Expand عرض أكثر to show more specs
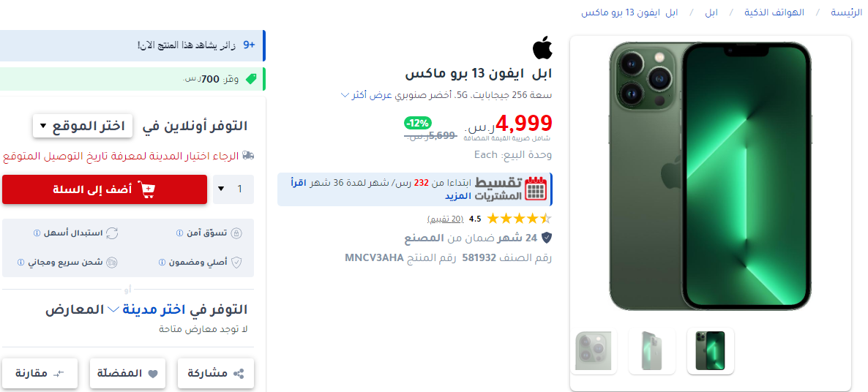 [x=367, y=95]
